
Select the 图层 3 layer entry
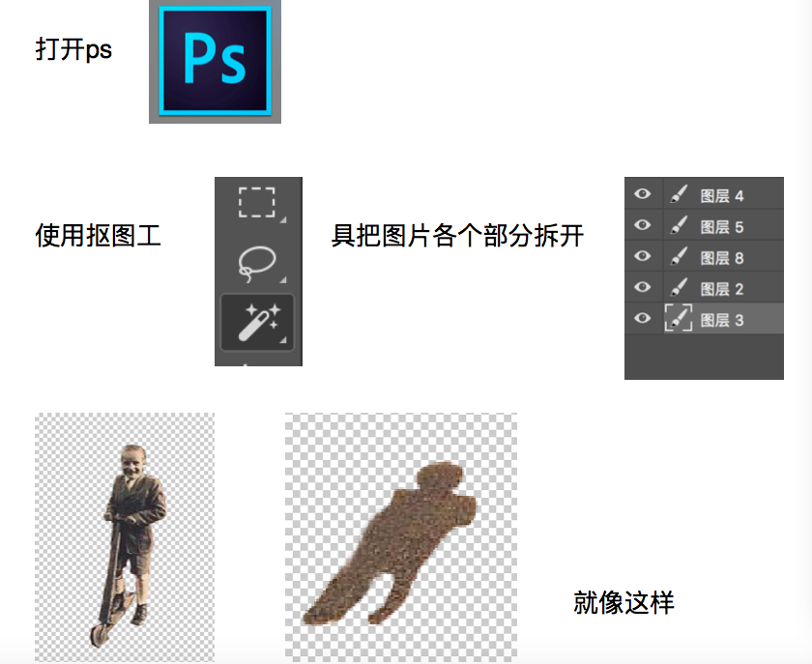pyautogui.click(x=723, y=319)
